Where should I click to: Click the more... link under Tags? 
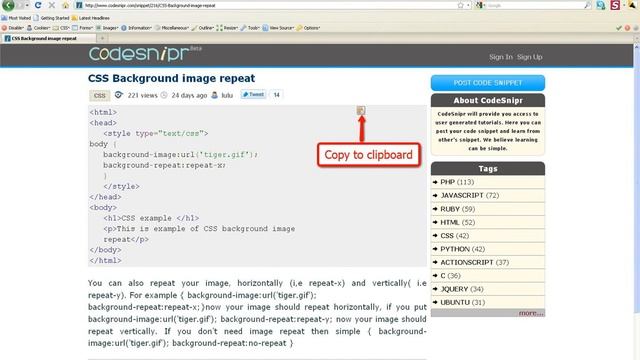(x=531, y=313)
